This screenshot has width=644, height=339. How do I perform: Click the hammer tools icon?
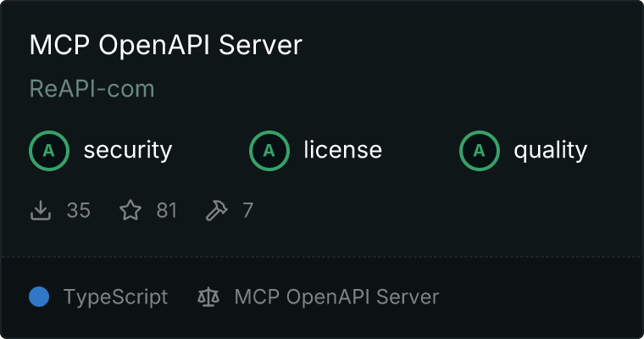[217, 210]
